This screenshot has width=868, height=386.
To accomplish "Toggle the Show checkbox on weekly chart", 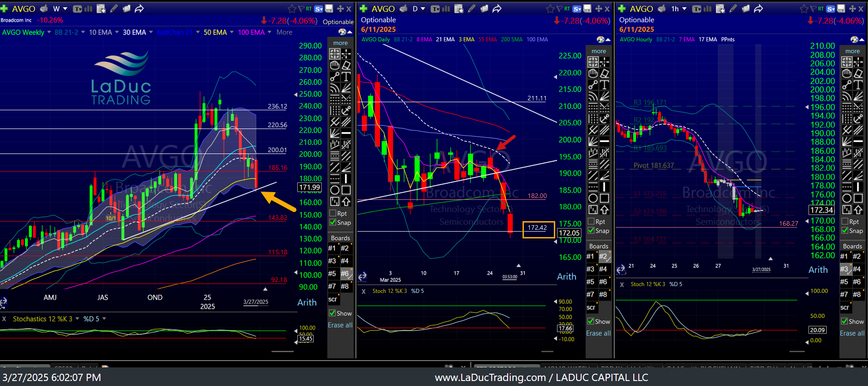I will point(332,313).
